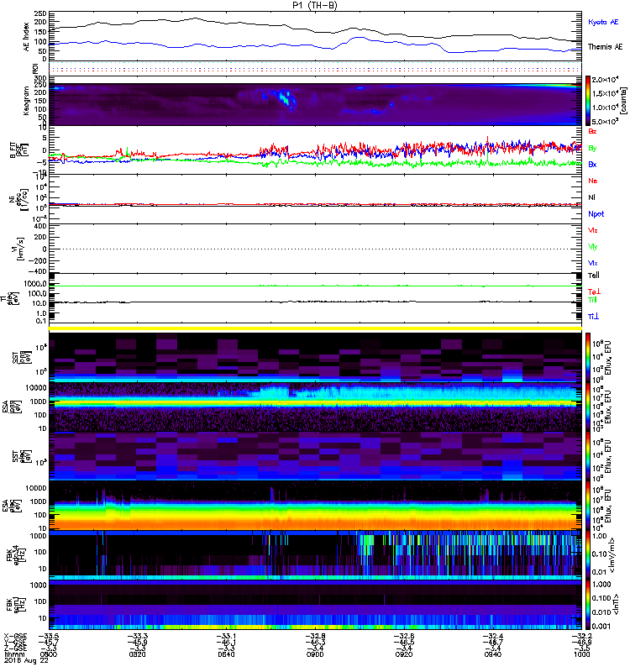This screenshot has width=630, height=672.
Task: Click the -32.2 X-GSE position value
Action: (581, 637)
